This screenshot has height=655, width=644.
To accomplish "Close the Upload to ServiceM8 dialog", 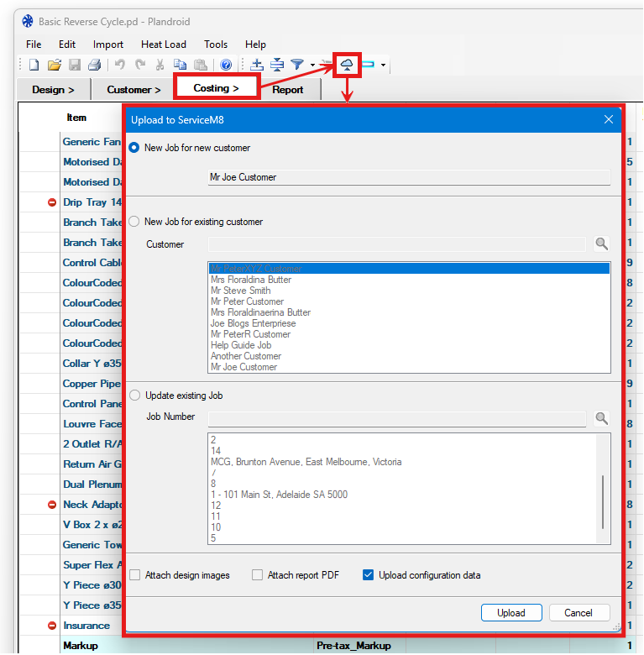I will (x=609, y=119).
